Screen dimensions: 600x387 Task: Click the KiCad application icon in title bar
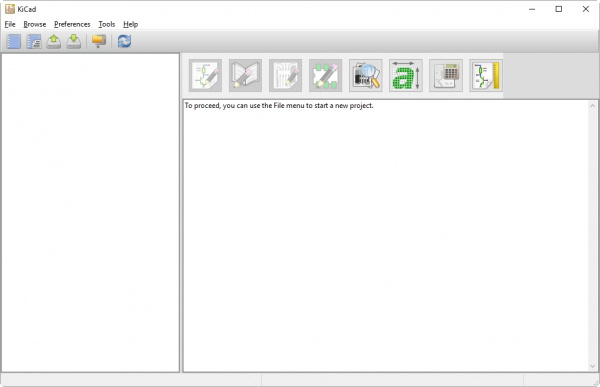click(10, 9)
